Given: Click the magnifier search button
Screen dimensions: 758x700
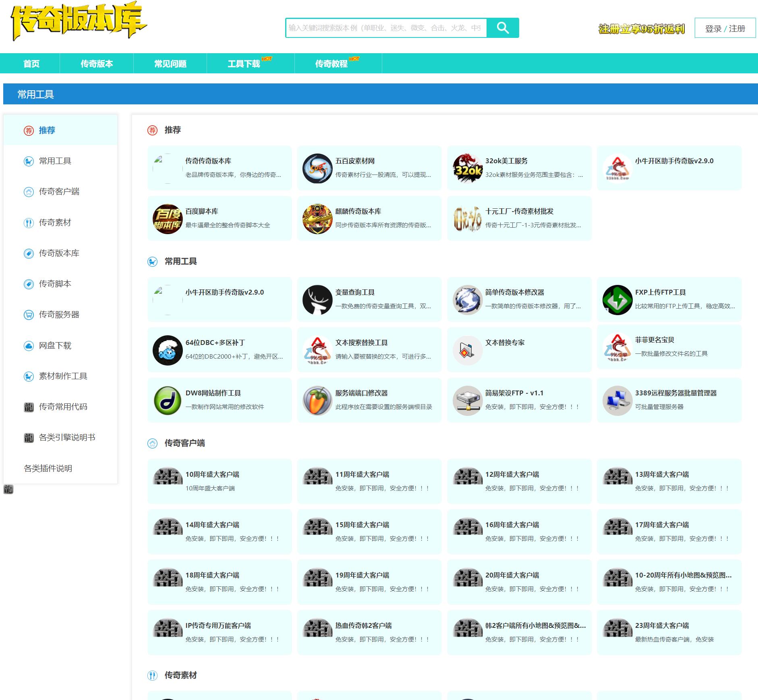Looking at the screenshot, I should coord(503,28).
